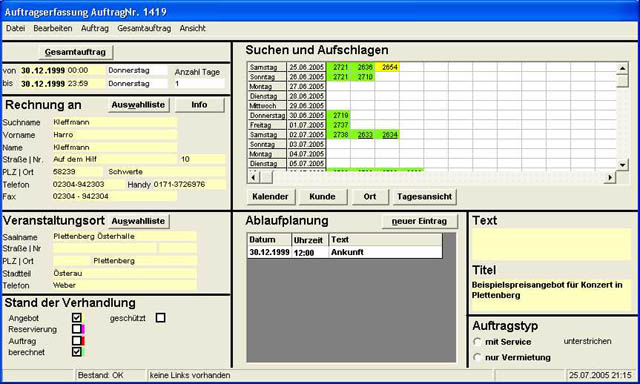This screenshot has width=640, height=384.
Task: Open order 2636 on 25.06.2005
Action: pyautogui.click(x=363, y=67)
